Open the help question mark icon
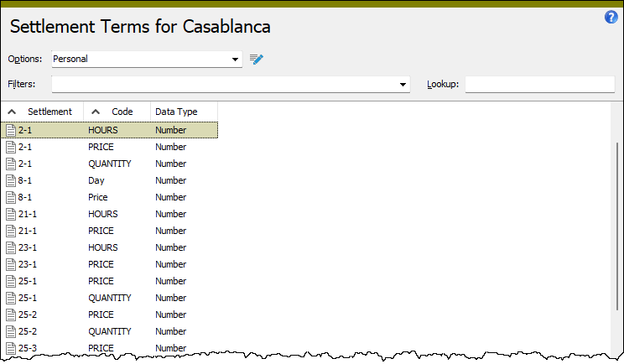Image resolution: width=624 pixels, height=364 pixels. click(611, 17)
